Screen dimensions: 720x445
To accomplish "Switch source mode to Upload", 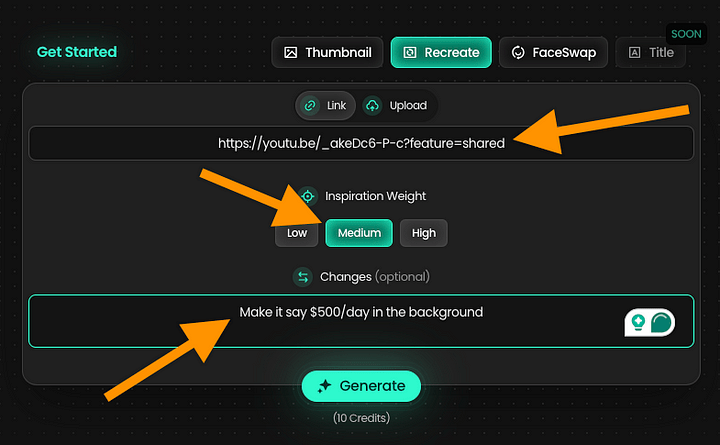I will pyautogui.click(x=396, y=105).
